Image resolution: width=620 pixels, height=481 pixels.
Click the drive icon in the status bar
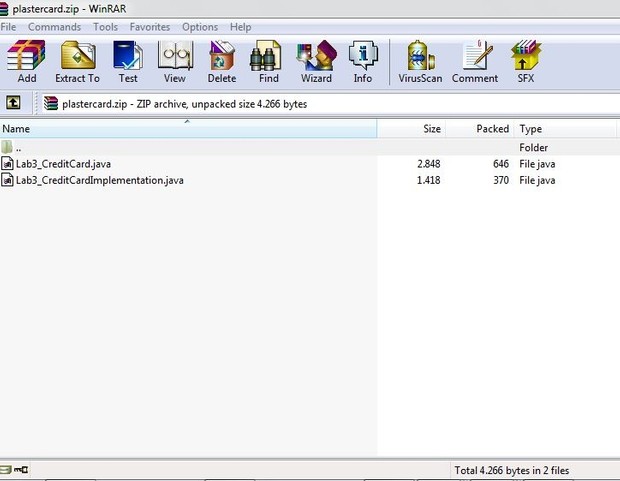(6, 470)
